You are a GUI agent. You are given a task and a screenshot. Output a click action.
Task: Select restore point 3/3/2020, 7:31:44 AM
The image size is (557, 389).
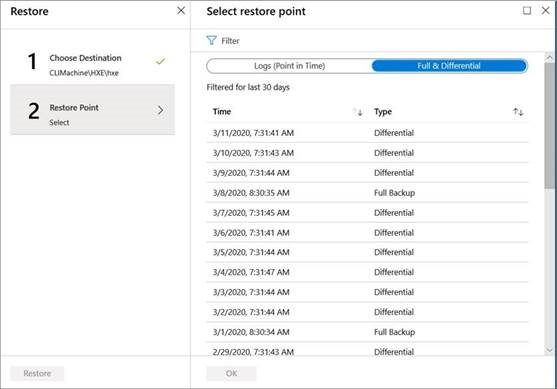[367, 292]
